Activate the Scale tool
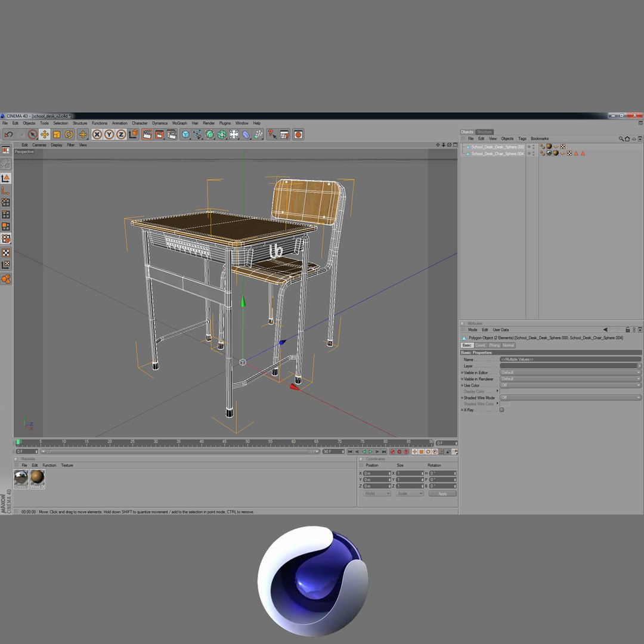 [x=57, y=134]
